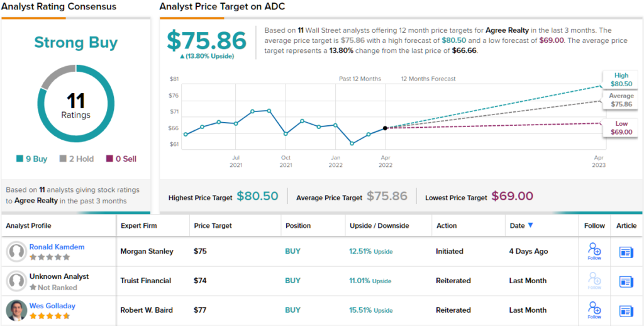Image resolution: width=644 pixels, height=326 pixels.
Task: Open Morgan Stanley rating article
Action: pos(626,252)
